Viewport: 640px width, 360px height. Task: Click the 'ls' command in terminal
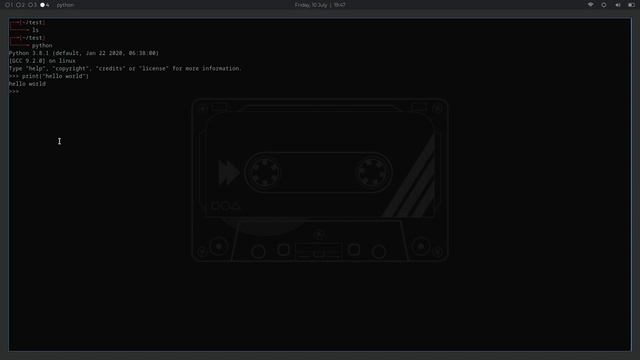(36, 30)
